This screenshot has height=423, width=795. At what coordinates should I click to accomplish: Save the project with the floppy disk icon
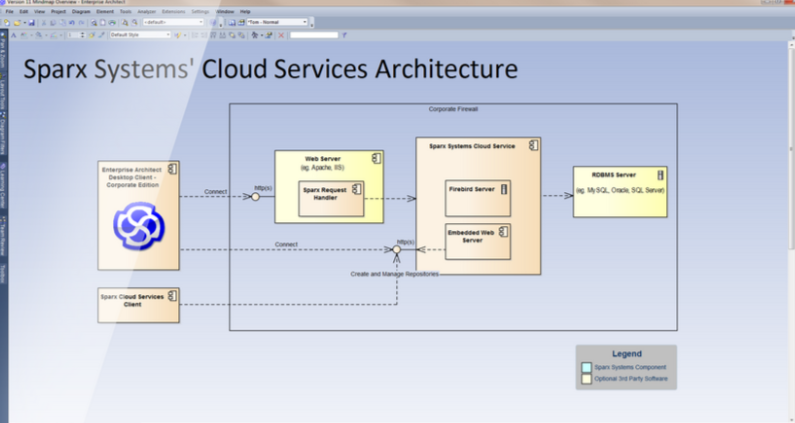coord(31,22)
